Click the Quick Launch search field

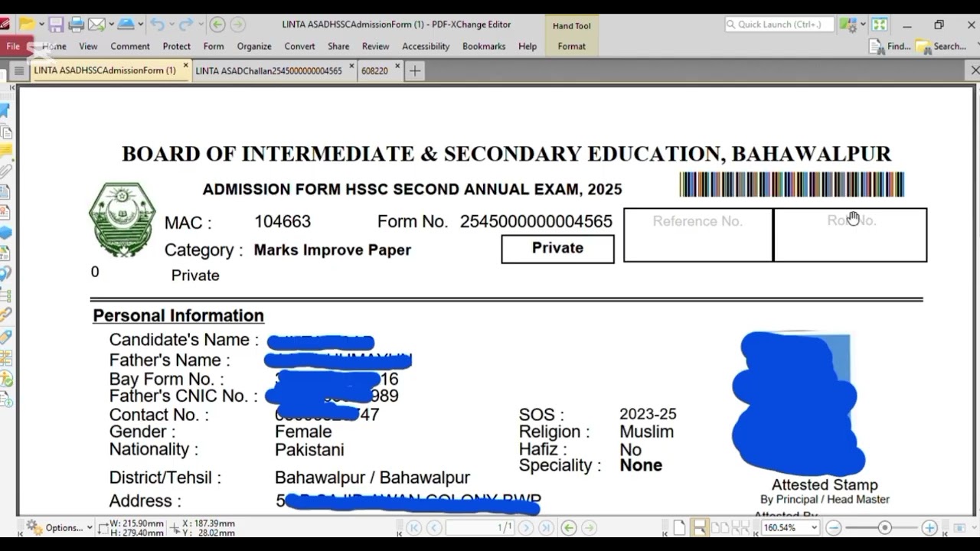pos(779,24)
